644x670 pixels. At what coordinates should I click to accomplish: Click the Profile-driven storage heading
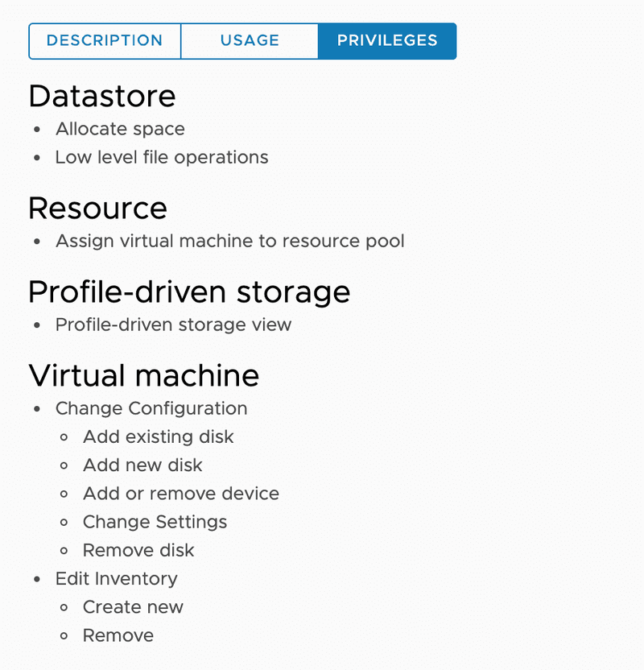coord(189,292)
